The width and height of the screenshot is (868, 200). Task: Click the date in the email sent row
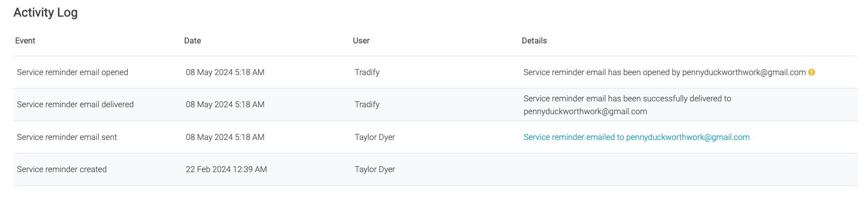tap(225, 137)
